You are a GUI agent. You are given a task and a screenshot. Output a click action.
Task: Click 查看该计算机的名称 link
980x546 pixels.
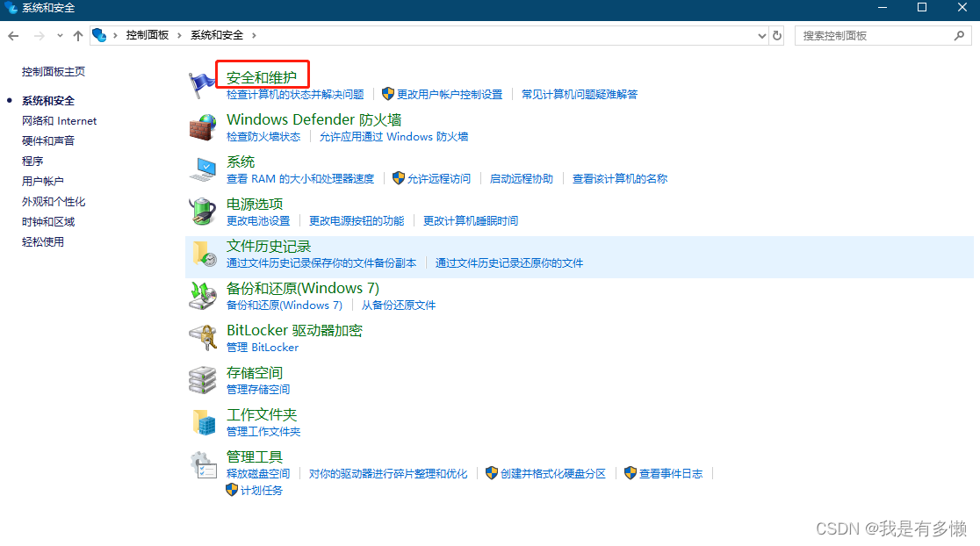click(x=620, y=178)
